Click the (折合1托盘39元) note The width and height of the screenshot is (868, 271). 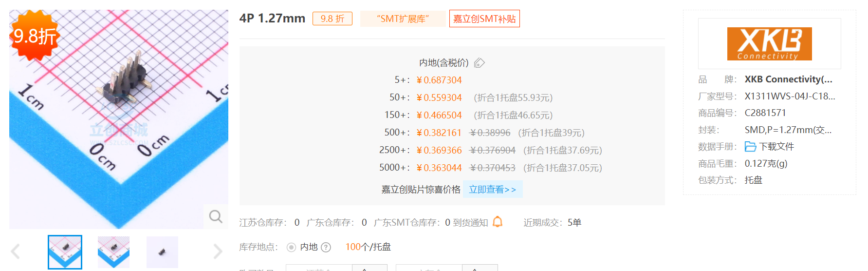point(551,133)
